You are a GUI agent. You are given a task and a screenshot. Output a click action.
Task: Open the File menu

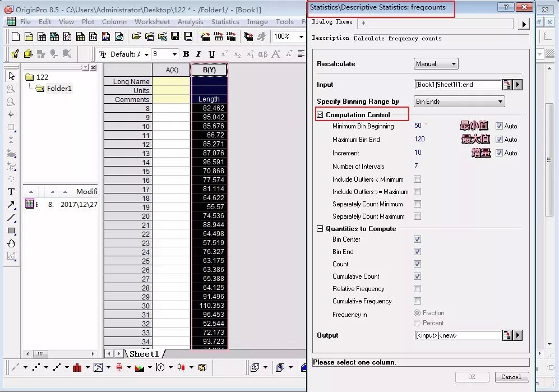(x=25, y=22)
